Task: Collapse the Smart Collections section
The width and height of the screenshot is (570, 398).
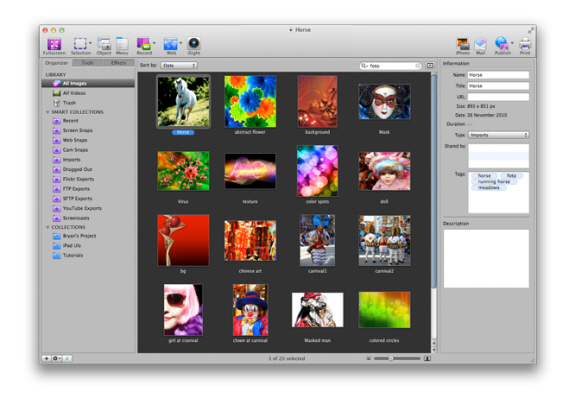Action: pyautogui.click(x=47, y=112)
